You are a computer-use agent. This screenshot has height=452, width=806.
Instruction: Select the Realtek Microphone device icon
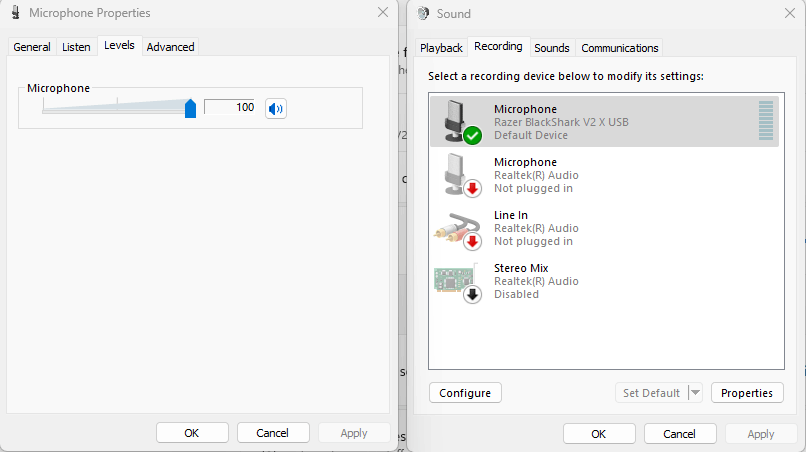(x=456, y=174)
